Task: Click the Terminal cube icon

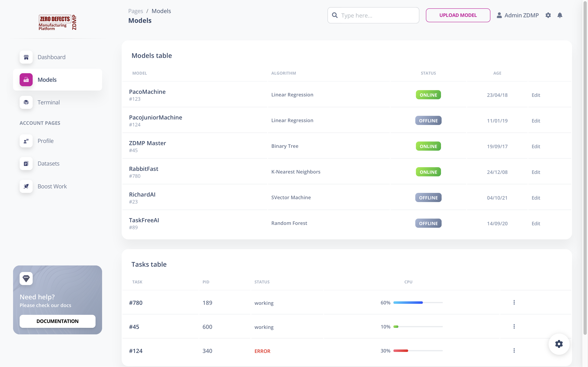Action: tap(26, 102)
